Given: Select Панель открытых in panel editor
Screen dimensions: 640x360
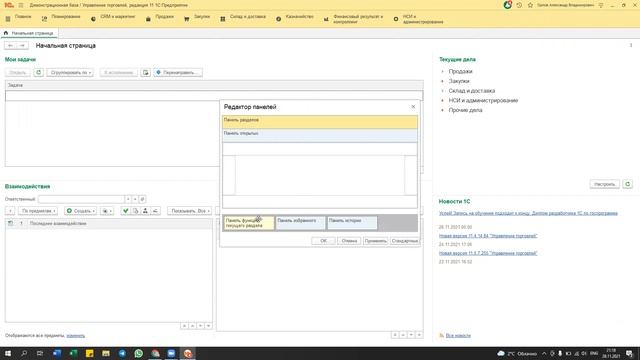Looking at the screenshot, I should [x=320, y=136].
